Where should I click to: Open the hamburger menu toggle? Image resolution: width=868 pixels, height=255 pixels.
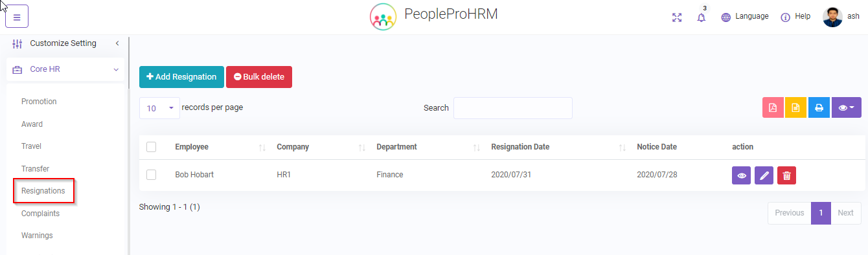pyautogui.click(x=17, y=17)
